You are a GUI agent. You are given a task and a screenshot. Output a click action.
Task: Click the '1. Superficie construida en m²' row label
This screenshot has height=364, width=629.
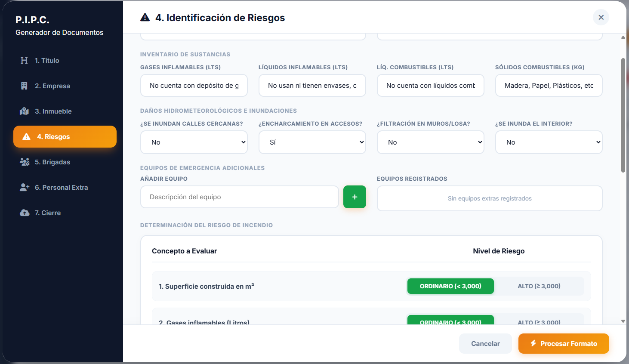pyautogui.click(x=206, y=286)
